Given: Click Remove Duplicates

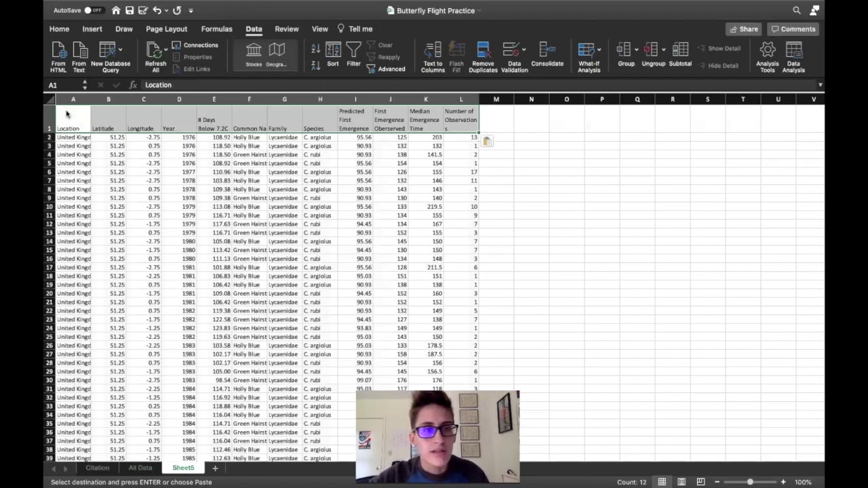Looking at the screenshot, I should pos(483,57).
